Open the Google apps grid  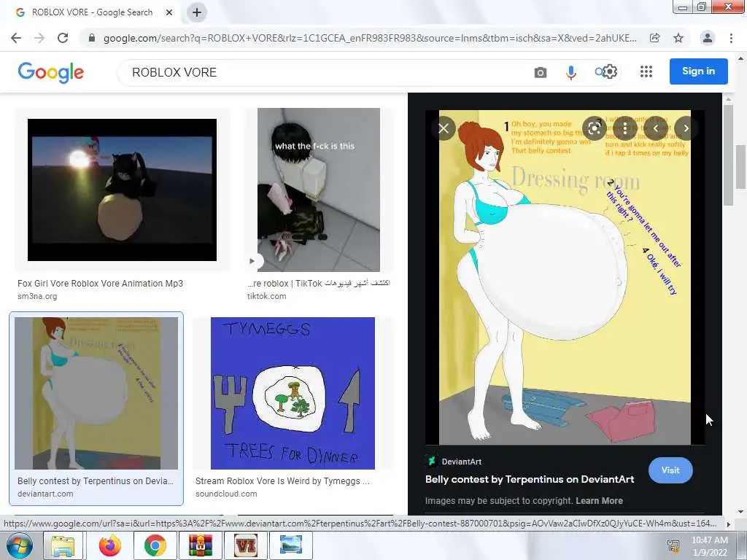pos(646,72)
